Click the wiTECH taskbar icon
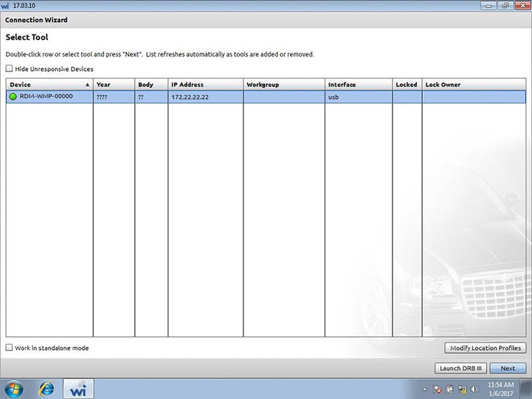Viewport: 532px width, 399px height. [78, 389]
